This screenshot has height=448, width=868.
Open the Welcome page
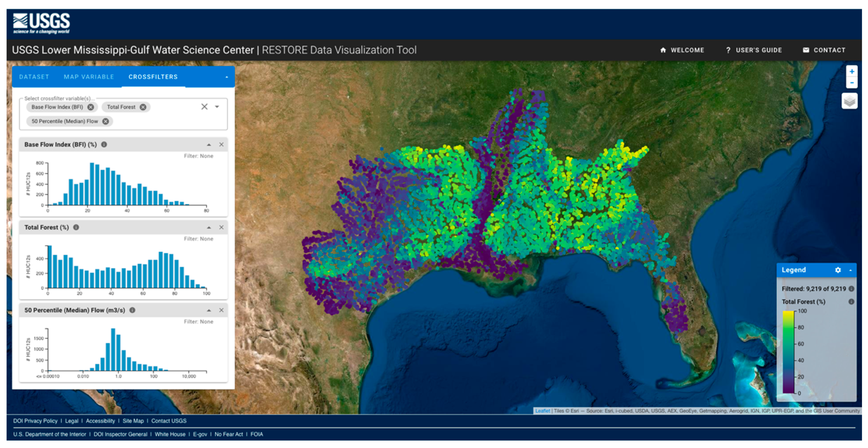coord(682,50)
